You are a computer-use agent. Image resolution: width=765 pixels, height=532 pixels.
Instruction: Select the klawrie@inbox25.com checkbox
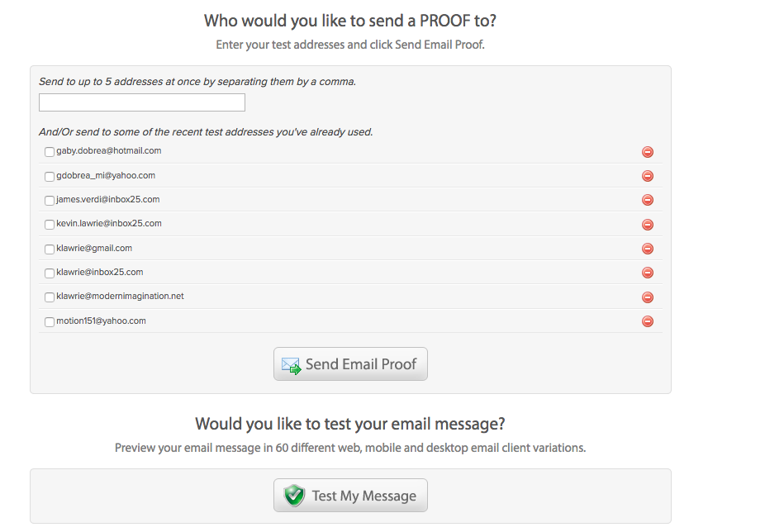point(50,273)
